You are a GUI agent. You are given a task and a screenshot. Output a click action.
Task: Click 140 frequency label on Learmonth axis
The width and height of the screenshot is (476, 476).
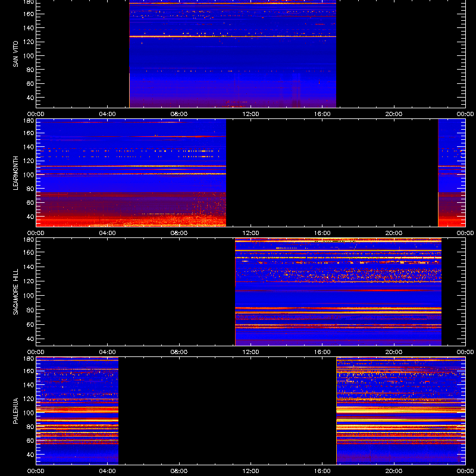pyautogui.click(x=29, y=147)
